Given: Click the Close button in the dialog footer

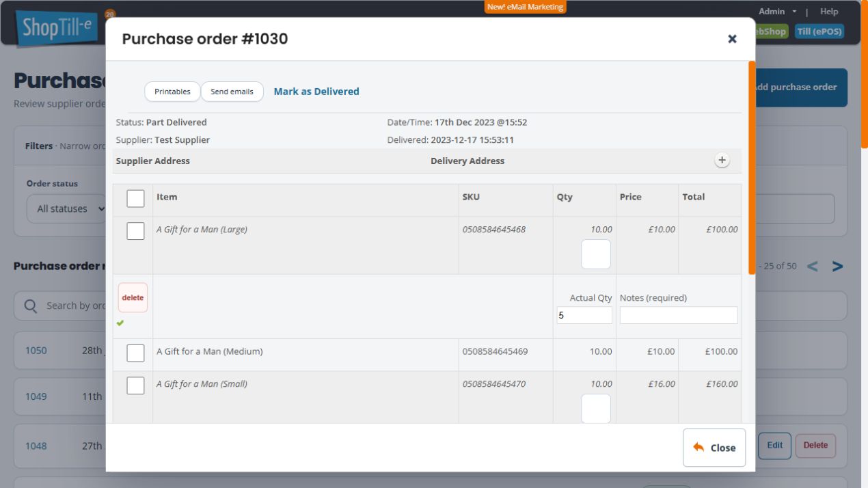Looking at the screenshot, I should click(714, 448).
